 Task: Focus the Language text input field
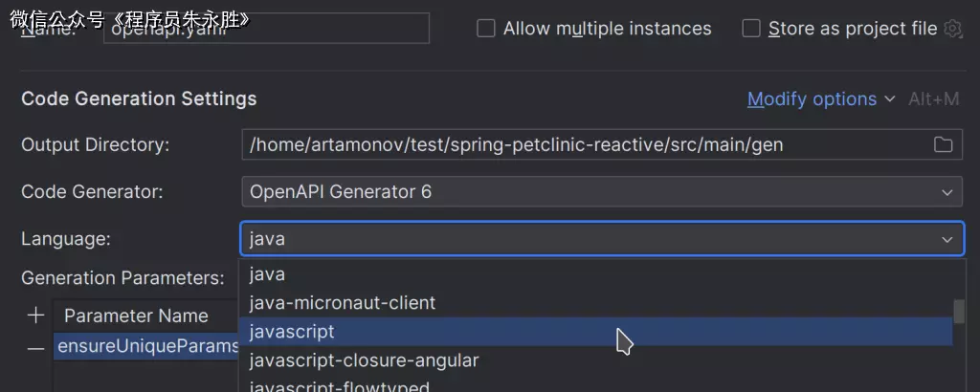[574, 239]
